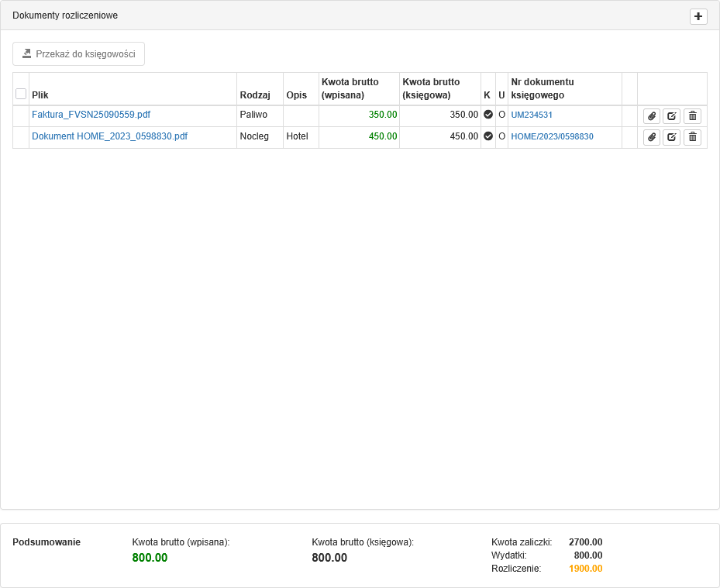Click the K checkmark icon in the Paliwo row

[488, 115]
